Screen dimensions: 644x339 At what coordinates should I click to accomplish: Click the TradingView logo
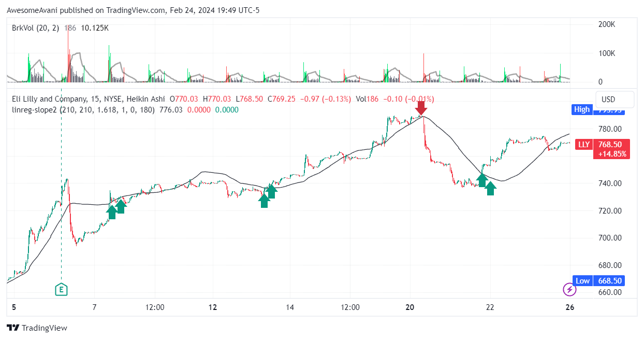[x=37, y=328]
